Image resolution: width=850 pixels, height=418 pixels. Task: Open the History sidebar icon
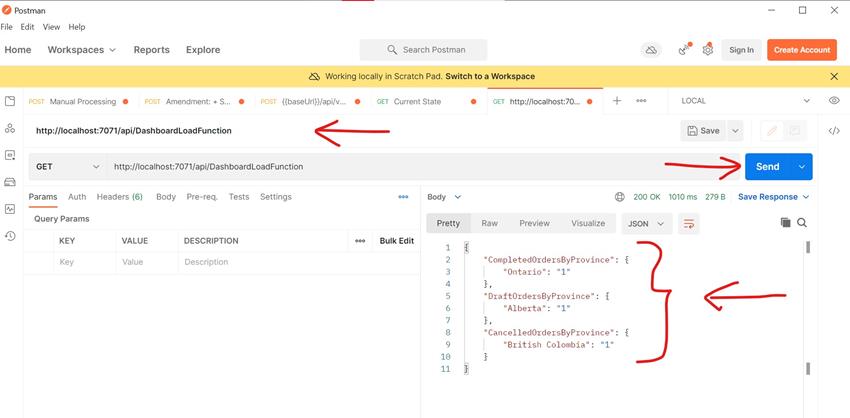coord(10,236)
